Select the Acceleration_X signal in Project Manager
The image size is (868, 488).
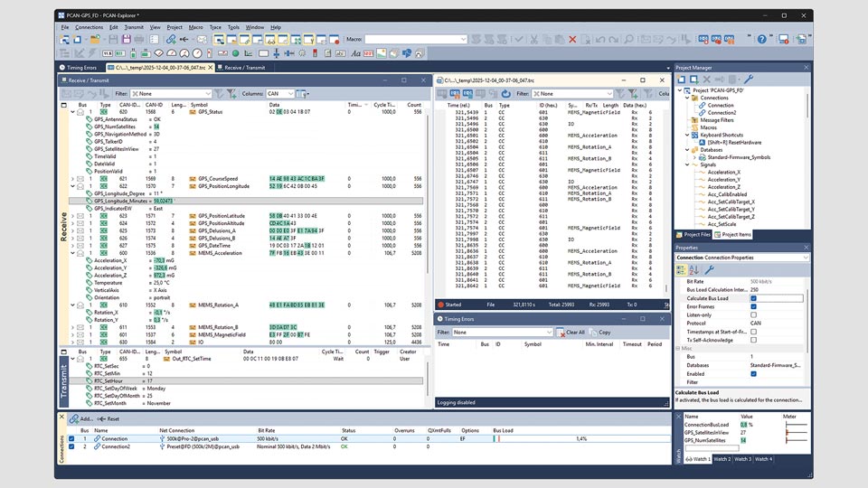coord(723,172)
